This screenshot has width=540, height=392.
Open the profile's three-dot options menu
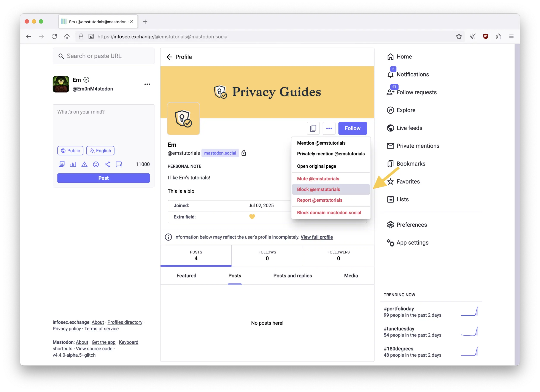(x=329, y=128)
